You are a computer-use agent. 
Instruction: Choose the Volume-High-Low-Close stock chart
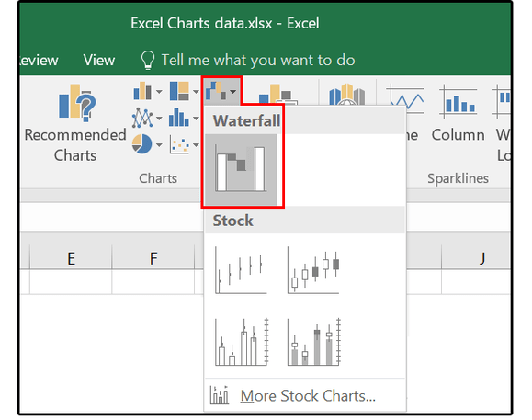point(241,342)
